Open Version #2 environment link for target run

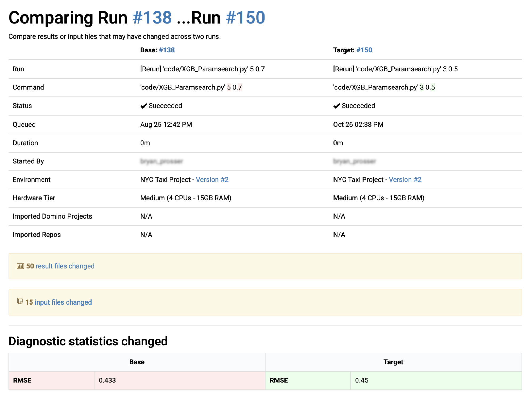[x=405, y=180]
